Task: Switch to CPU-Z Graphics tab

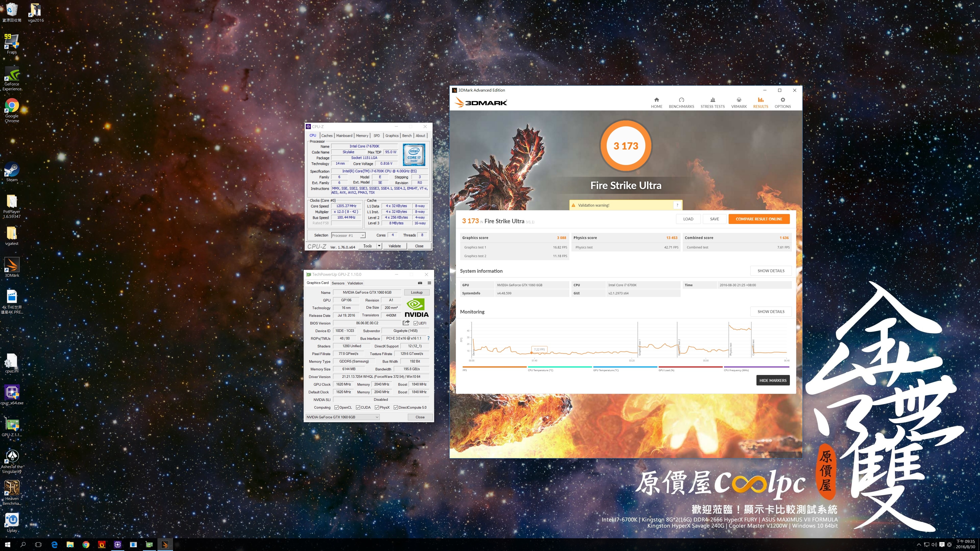Action: click(x=391, y=136)
